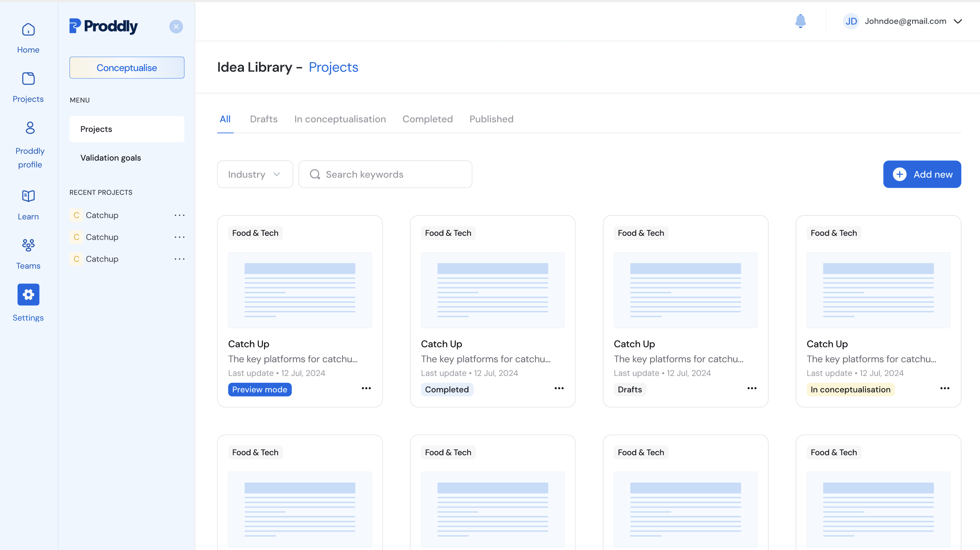Open the ellipsis menu on the Completed card
Image resolution: width=980 pixels, height=550 pixels.
(x=559, y=388)
